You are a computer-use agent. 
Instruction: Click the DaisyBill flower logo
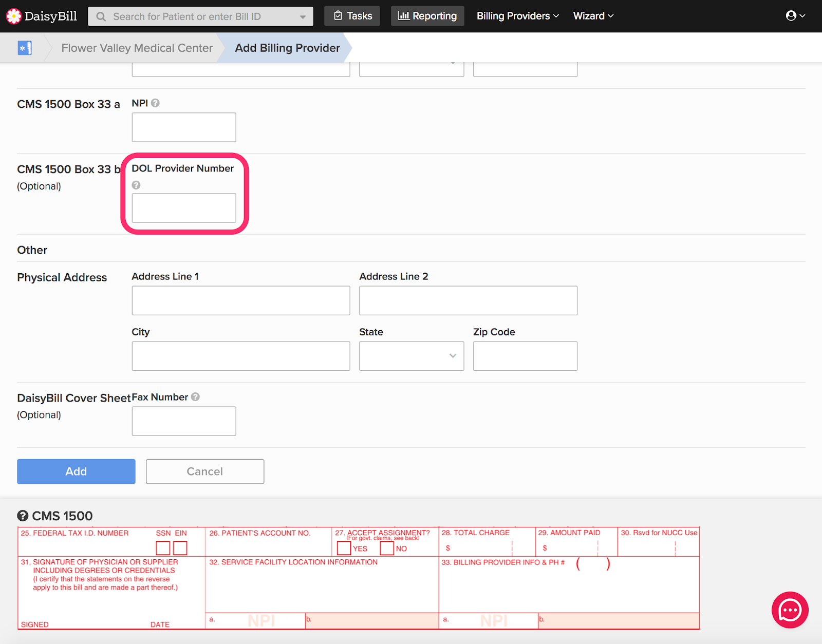click(14, 16)
